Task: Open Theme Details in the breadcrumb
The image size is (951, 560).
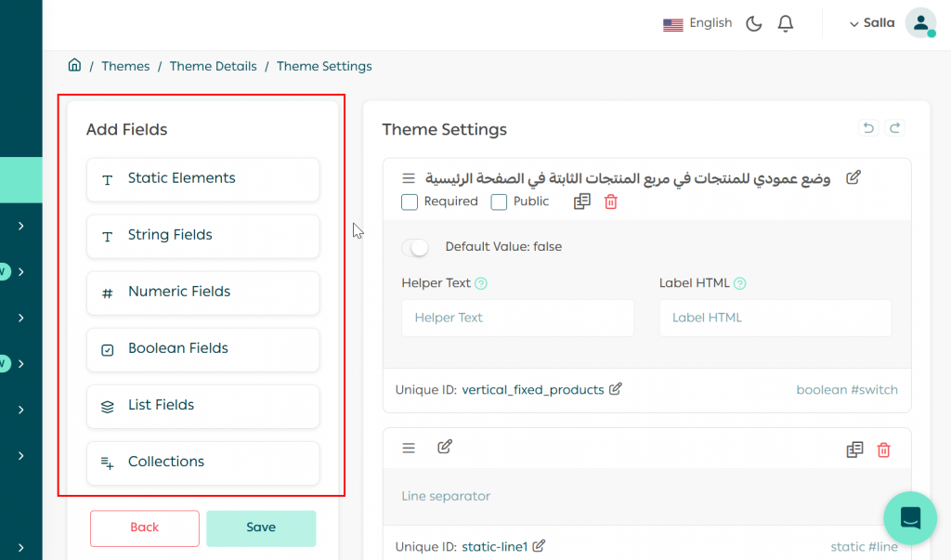Action: [213, 66]
